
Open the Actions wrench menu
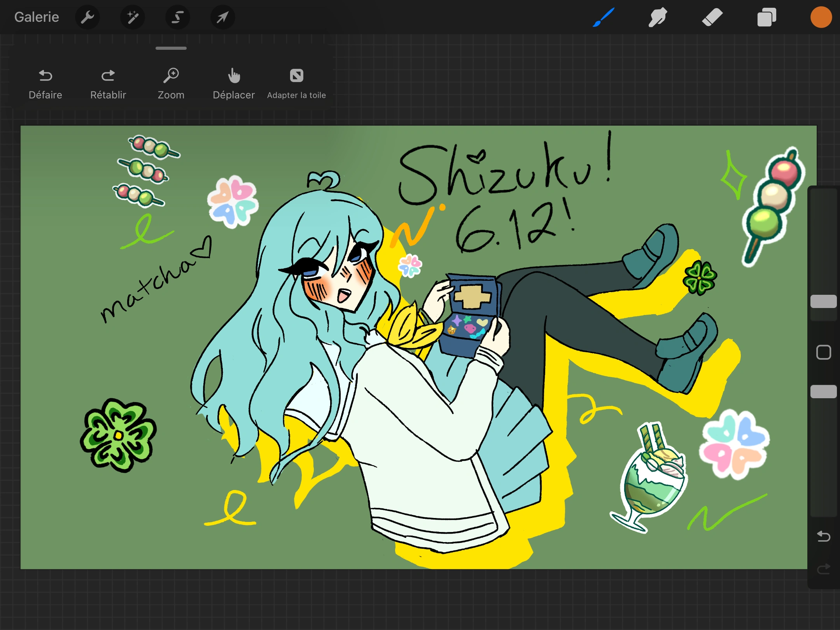(87, 17)
